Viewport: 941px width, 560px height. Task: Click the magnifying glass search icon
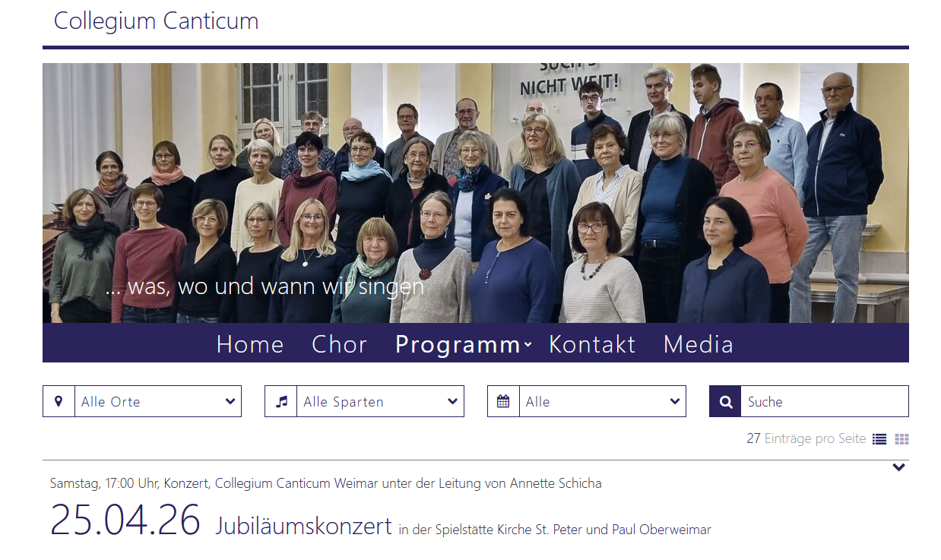pyautogui.click(x=725, y=401)
